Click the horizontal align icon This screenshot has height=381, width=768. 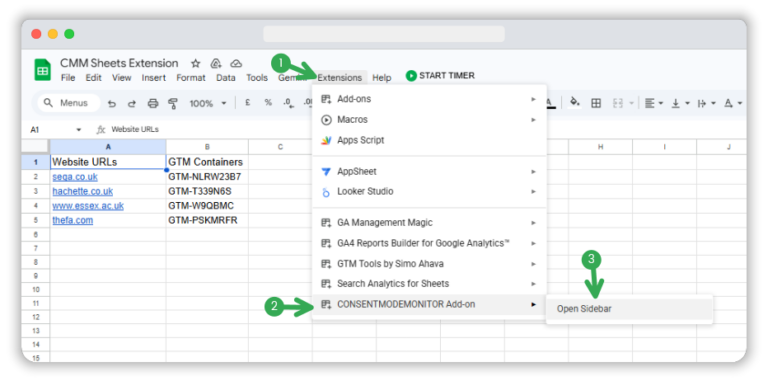tap(650, 103)
